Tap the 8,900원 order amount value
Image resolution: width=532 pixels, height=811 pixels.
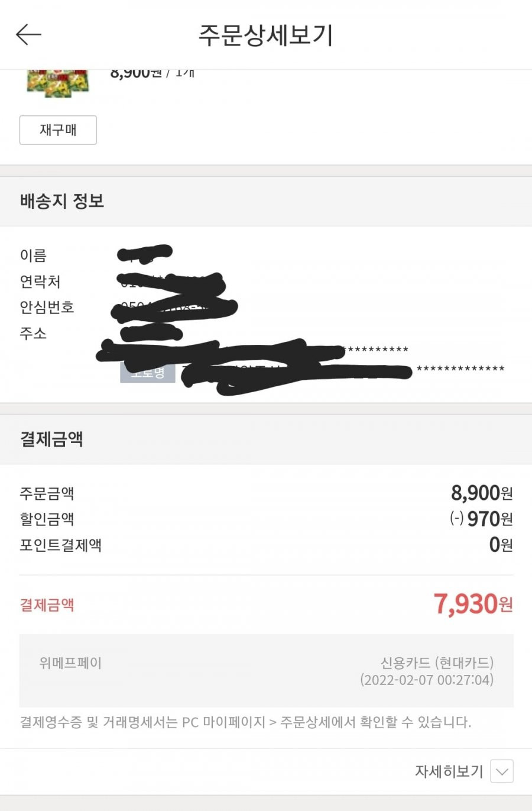[482, 493]
